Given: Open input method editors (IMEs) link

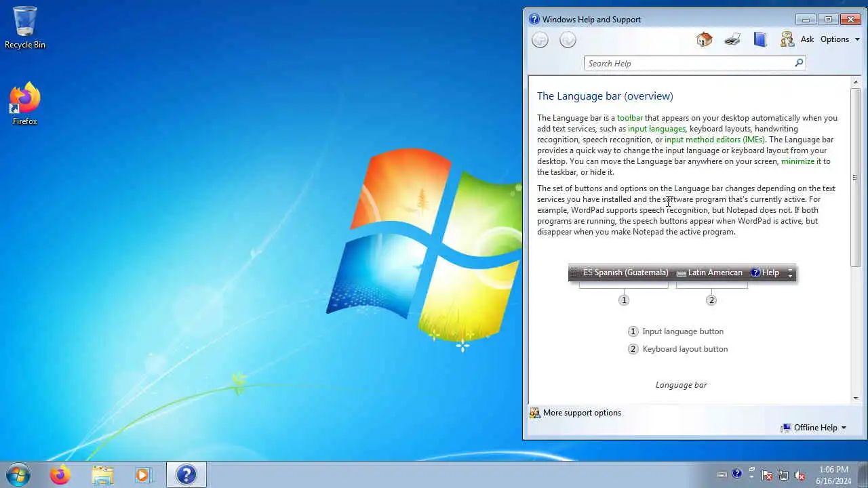Looking at the screenshot, I should [715, 140].
